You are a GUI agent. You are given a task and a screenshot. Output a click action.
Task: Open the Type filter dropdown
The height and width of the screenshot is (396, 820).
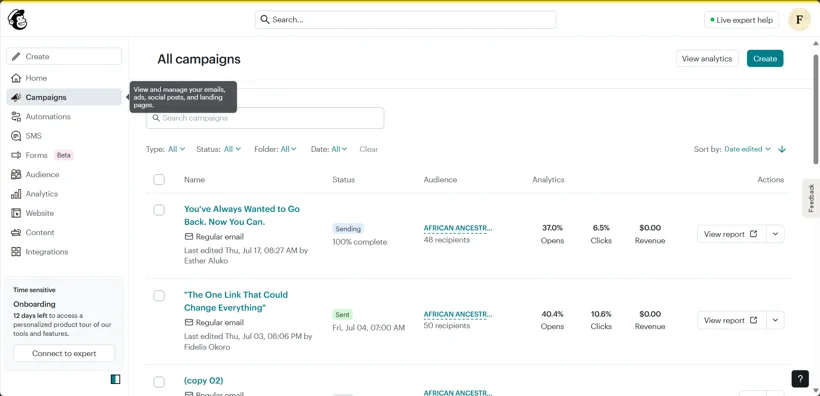pos(176,149)
